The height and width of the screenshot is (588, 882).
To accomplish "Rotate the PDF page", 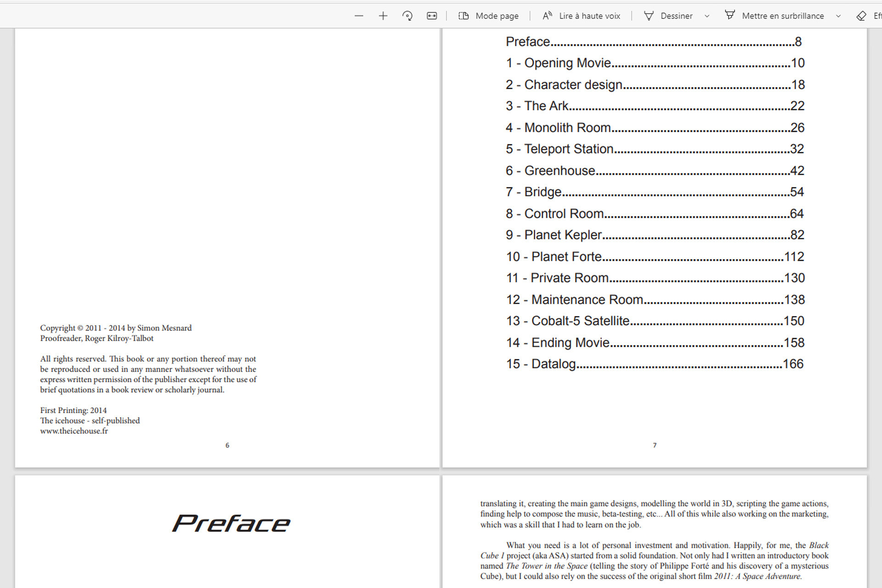I will click(407, 16).
